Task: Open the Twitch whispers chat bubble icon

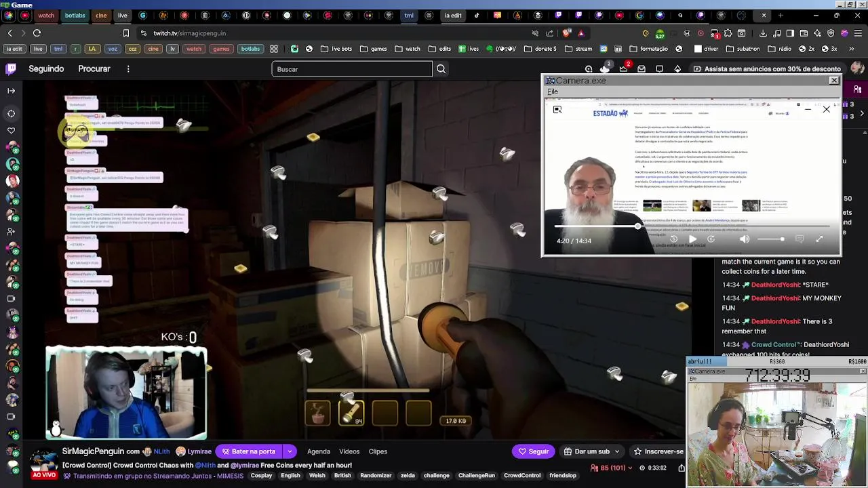Action: coord(659,68)
